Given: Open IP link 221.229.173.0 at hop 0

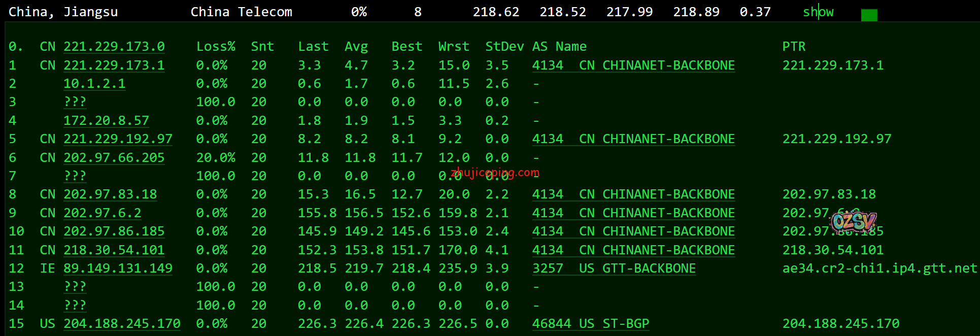Looking at the screenshot, I should pyautogui.click(x=114, y=47).
